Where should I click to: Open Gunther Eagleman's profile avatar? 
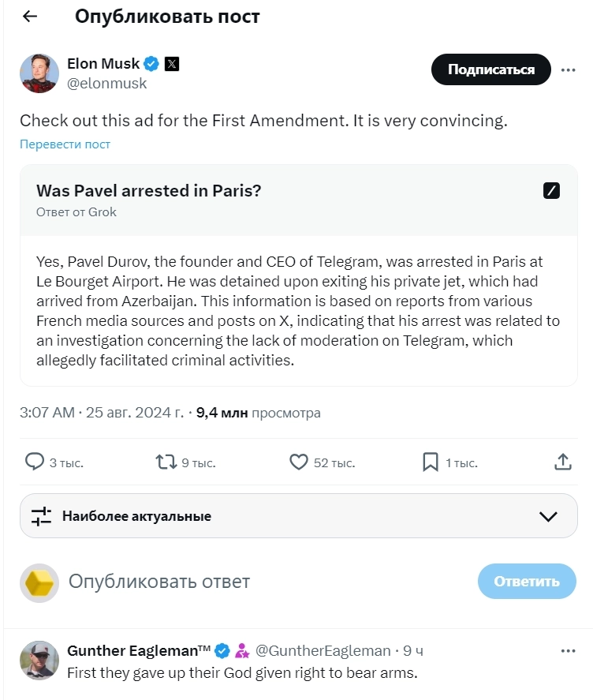[x=39, y=661]
